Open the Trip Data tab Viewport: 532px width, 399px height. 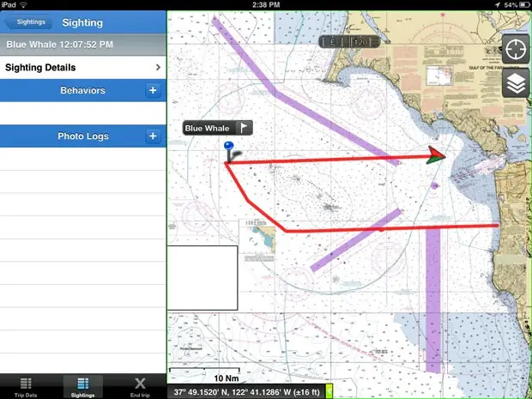point(26,387)
